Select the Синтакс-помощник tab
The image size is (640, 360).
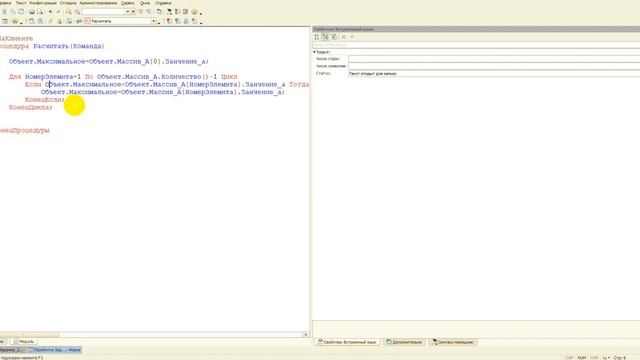point(452,342)
